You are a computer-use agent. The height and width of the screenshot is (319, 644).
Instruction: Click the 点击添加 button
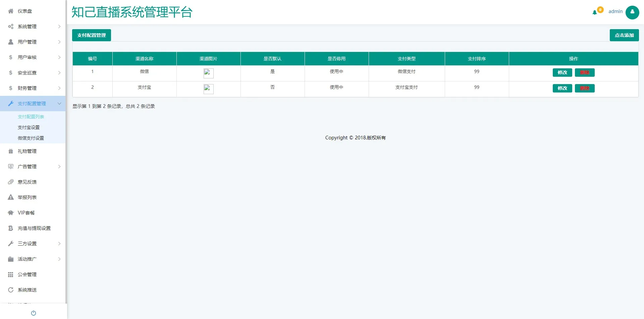tap(624, 35)
